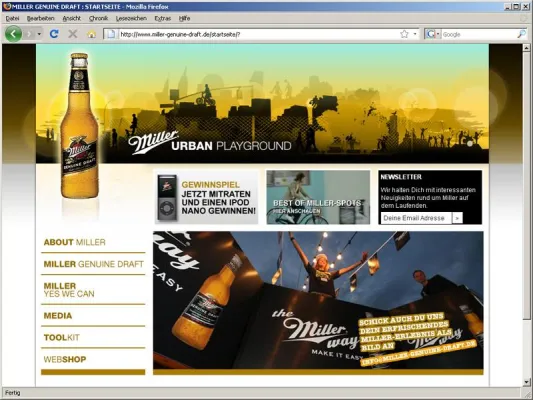The width and height of the screenshot is (533, 400).
Task: Click the vertical scrollbar thumb
Action: 527,185
